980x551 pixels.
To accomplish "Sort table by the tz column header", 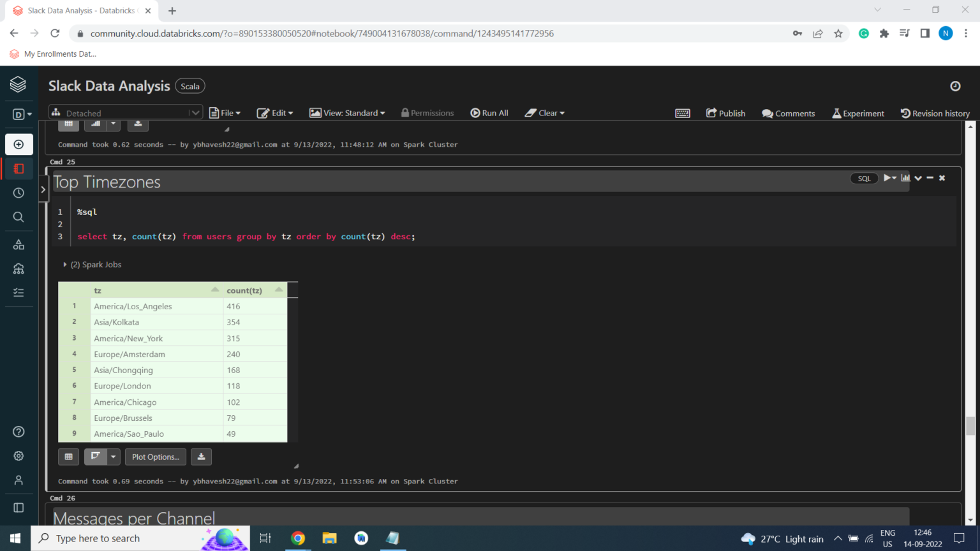I will coord(156,290).
